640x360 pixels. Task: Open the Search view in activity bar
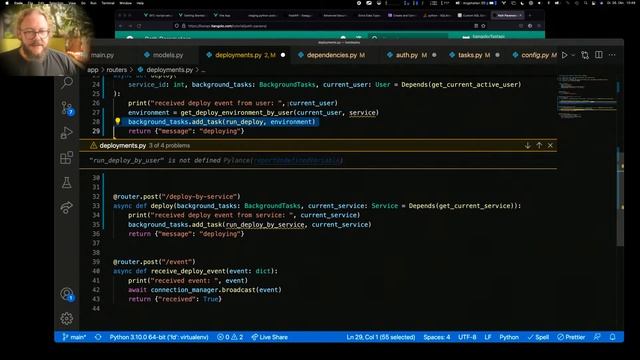click(x=67, y=83)
